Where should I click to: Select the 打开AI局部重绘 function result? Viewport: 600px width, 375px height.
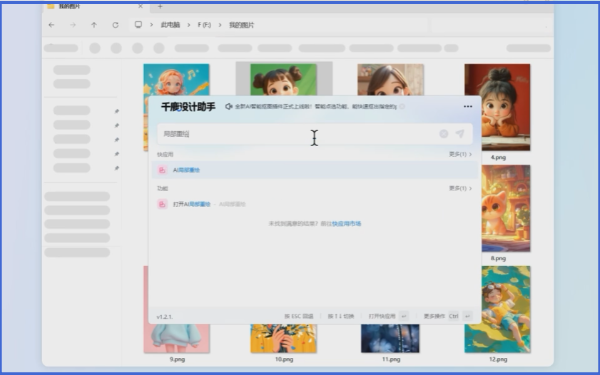315,204
